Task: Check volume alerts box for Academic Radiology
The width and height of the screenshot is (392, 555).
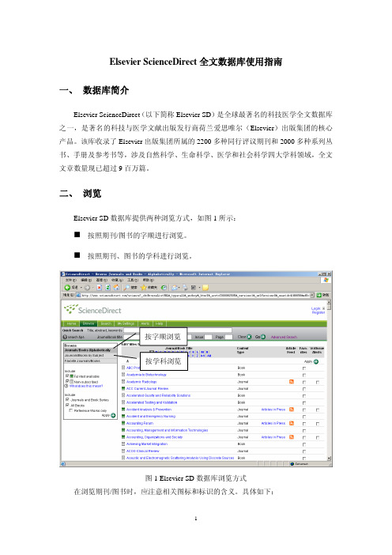Action: pos(318,383)
